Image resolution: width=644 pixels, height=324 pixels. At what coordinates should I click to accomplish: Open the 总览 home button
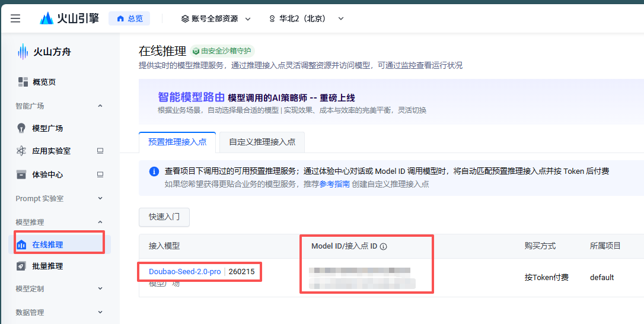[x=129, y=18]
